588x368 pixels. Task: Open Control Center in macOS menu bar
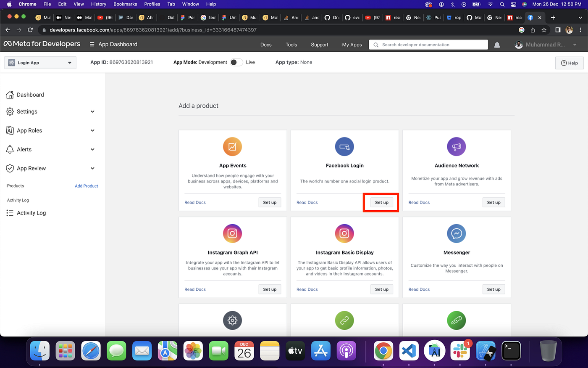[x=513, y=4]
